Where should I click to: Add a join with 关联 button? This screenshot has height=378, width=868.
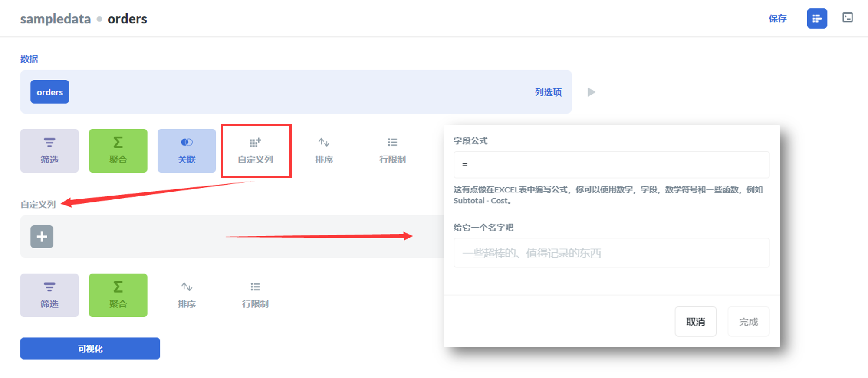tap(187, 150)
